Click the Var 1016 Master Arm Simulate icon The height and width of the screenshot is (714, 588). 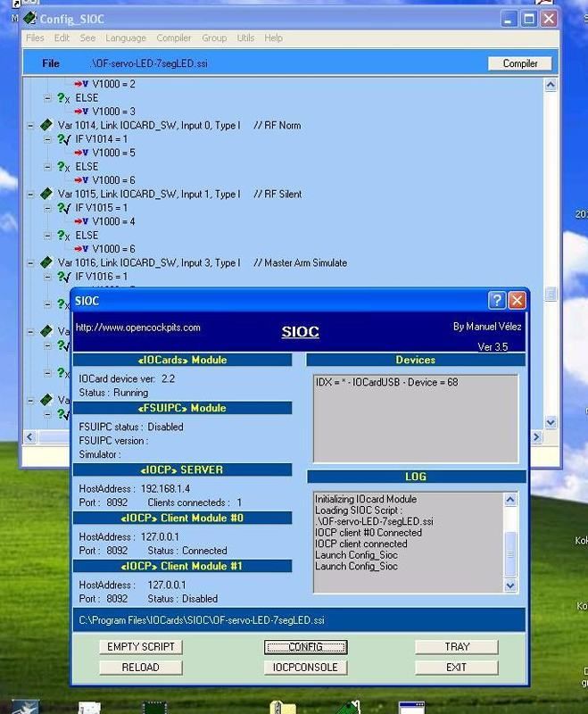46,263
